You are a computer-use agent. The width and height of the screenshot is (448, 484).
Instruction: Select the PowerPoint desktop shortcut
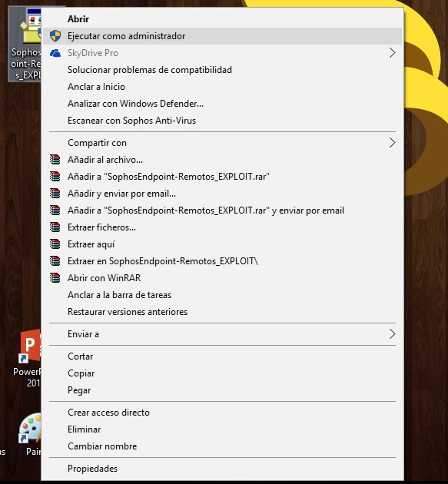(27, 358)
